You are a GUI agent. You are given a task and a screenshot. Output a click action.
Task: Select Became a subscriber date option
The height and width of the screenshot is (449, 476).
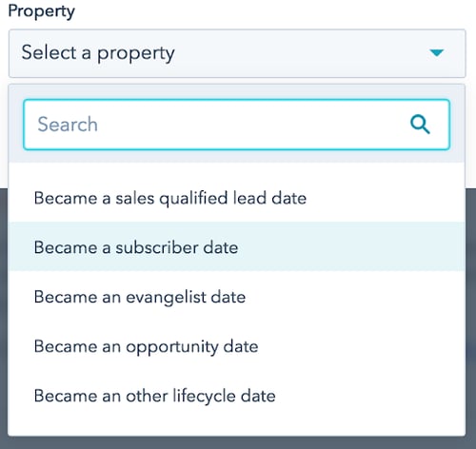point(236,247)
